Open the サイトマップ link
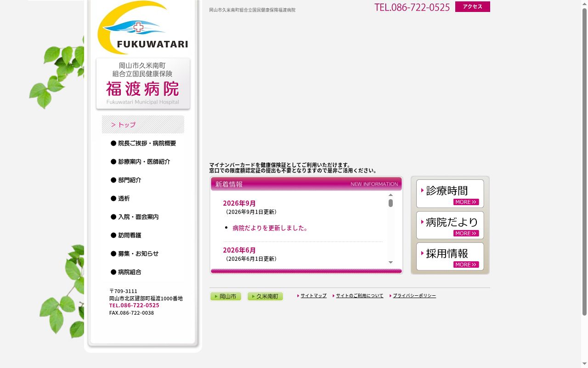588x368 pixels. click(x=313, y=296)
